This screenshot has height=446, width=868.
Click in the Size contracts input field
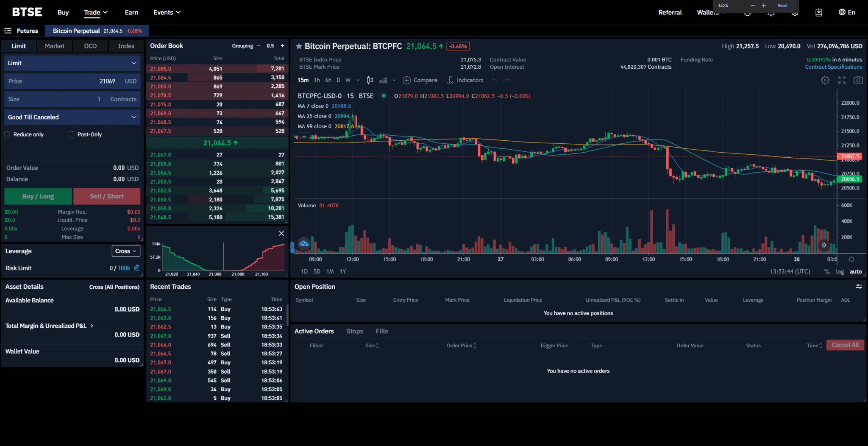72,99
